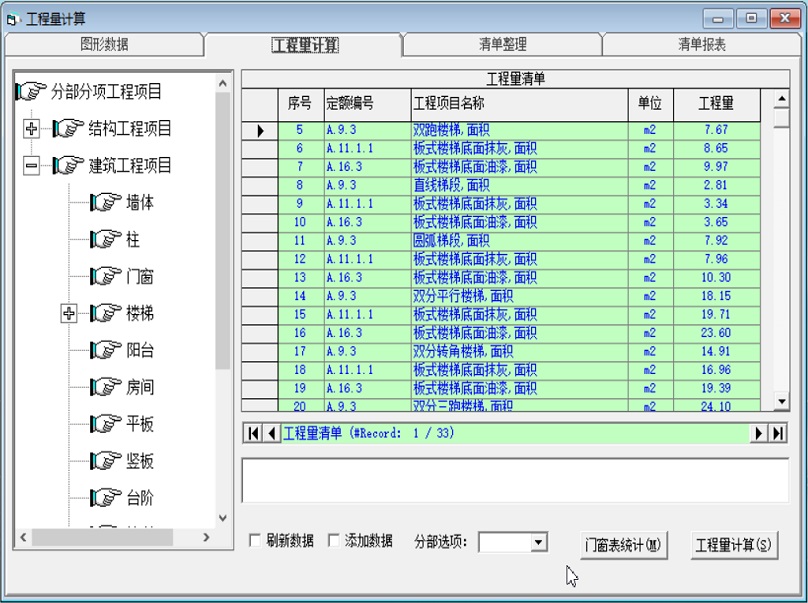The height and width of the screenshot is (603, 808).
Task: Click into the empty text box below navigator
Action: coord(515,480)
